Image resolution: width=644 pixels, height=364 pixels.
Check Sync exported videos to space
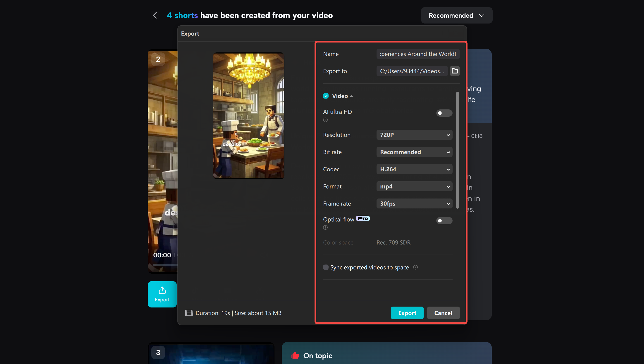point(326,267)
